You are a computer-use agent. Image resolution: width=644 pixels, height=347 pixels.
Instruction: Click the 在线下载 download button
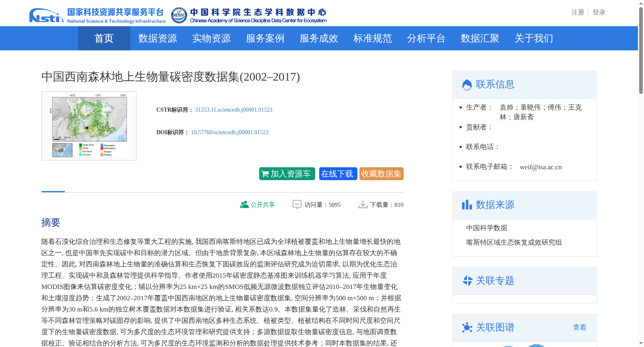[338, 174]
